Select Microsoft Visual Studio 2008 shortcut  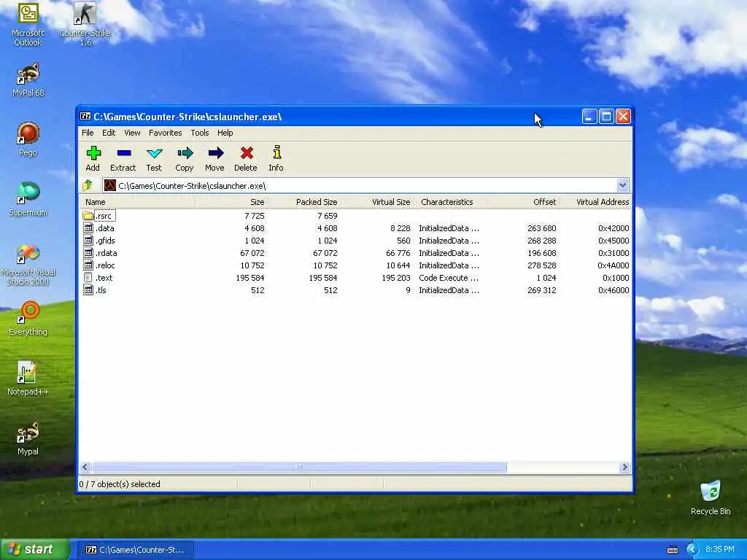click(x=28, y=264)
